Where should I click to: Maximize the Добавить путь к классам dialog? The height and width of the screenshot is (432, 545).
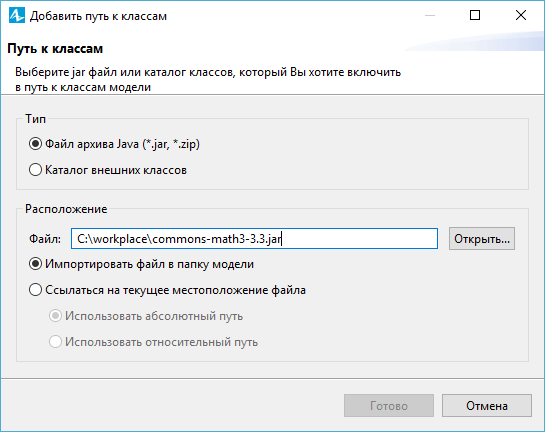pos(475,15)
